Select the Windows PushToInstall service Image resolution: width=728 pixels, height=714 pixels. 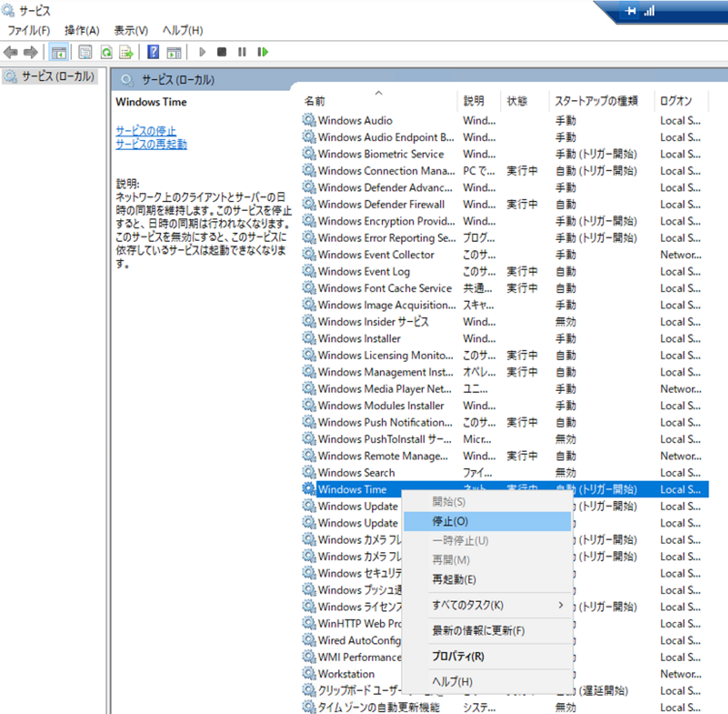click(x=505, y=439)
